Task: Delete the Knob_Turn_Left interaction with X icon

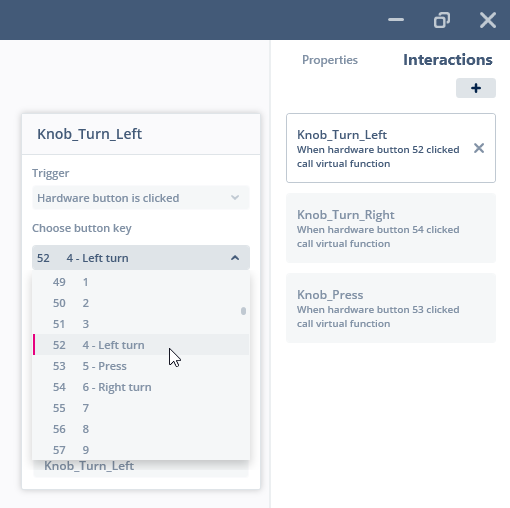Action: (479, 148)
